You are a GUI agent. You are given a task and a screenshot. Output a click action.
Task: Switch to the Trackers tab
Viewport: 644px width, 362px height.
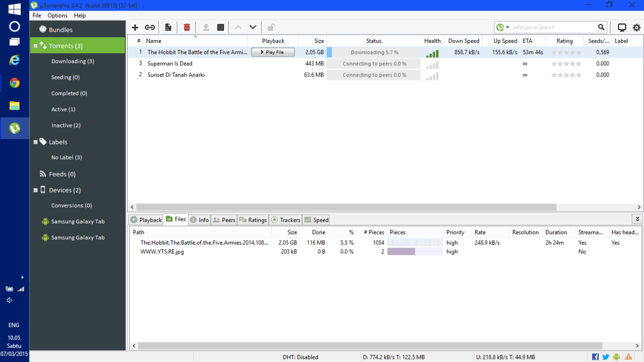point(286,220)
